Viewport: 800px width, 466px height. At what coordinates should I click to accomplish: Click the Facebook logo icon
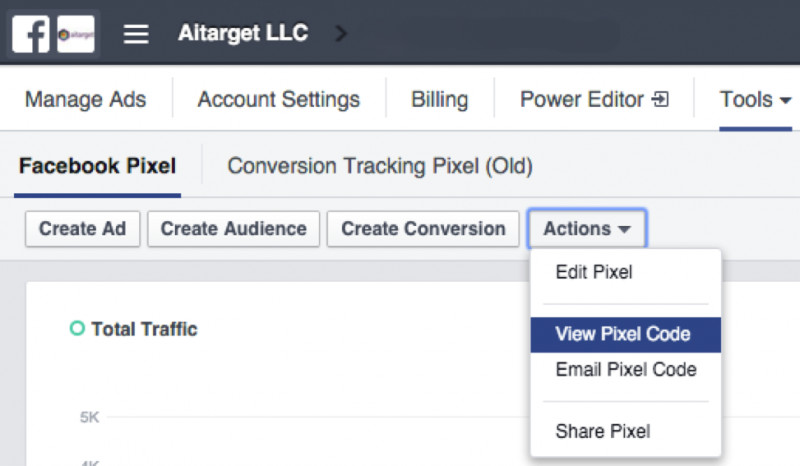click(x=31, y=34)
